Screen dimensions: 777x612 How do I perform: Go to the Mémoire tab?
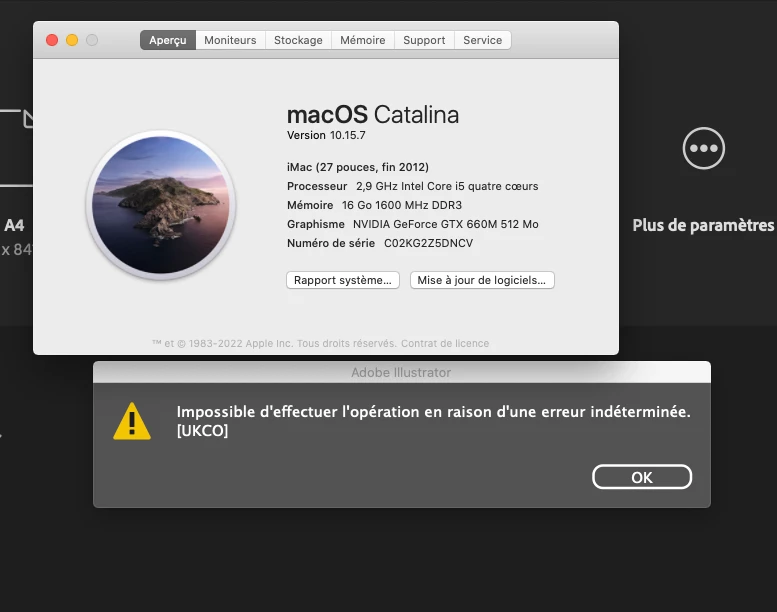363,40
